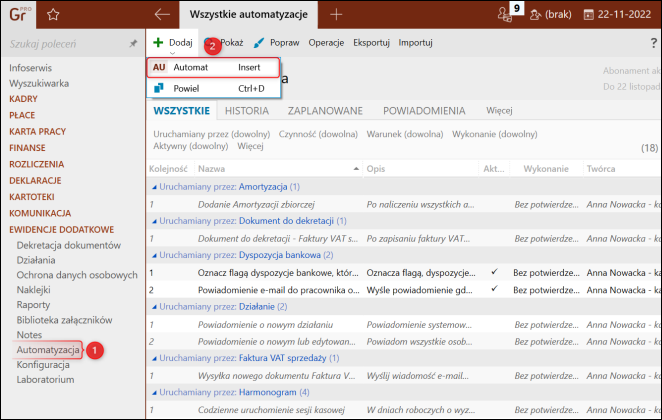
Task: Open filter Uruchamiany przez (dowolny)
Action: [x=212, y=134]
